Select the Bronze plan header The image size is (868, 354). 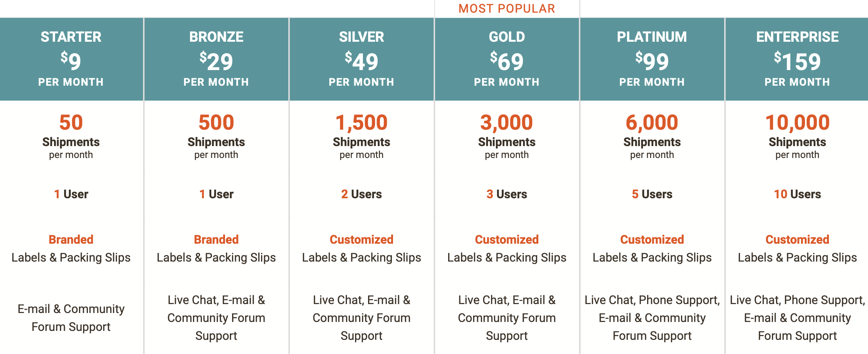(216, 59)
